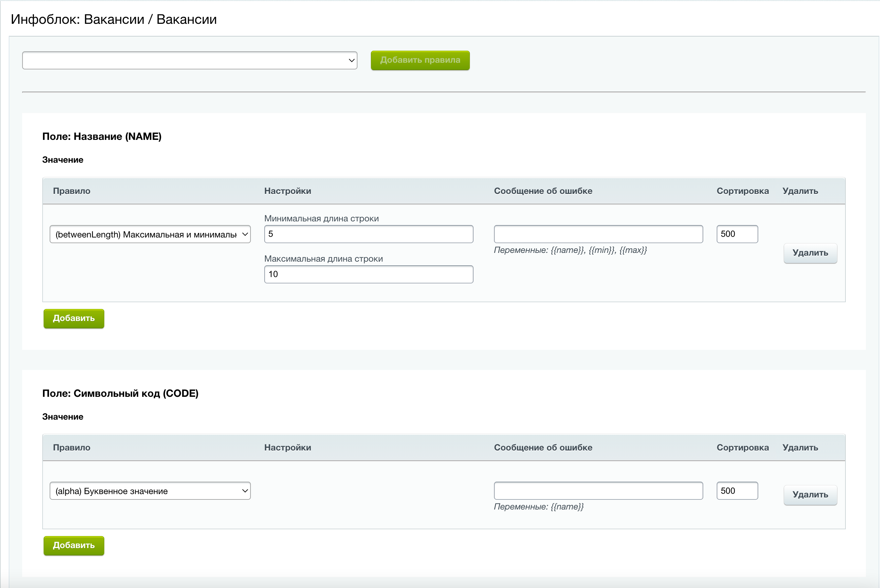
Task: Click the sort field of the betweenLength rule
Action: click(737, 234)
